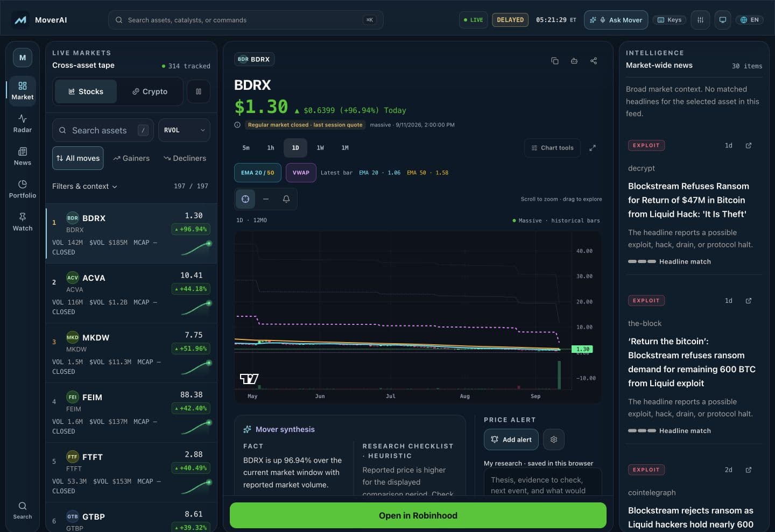Click the monitor display icon in top bar
The width and height of the screenshot is (775, 532).
(723, 20)
